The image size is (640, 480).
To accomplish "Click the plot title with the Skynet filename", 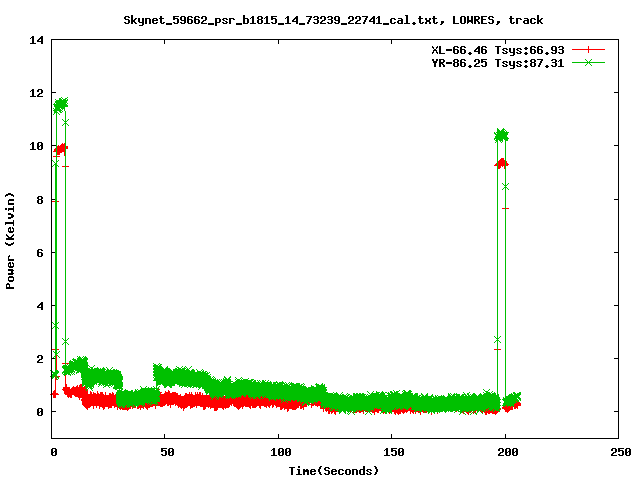I will click(x=333, y=19).
